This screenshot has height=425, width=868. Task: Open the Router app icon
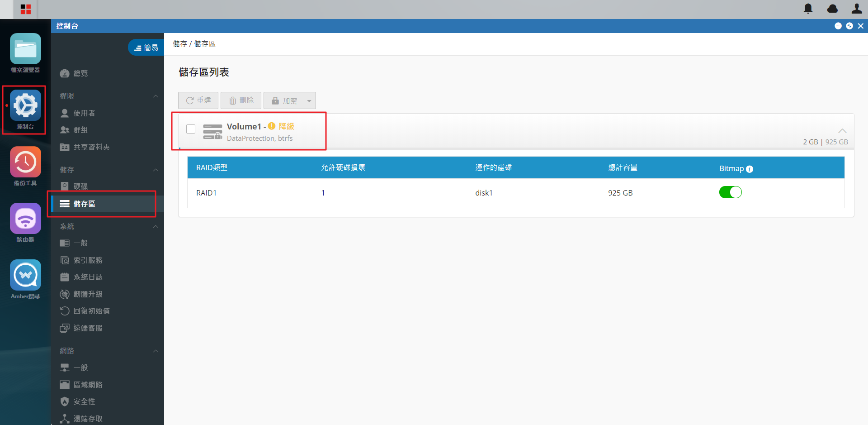point(25,219)
